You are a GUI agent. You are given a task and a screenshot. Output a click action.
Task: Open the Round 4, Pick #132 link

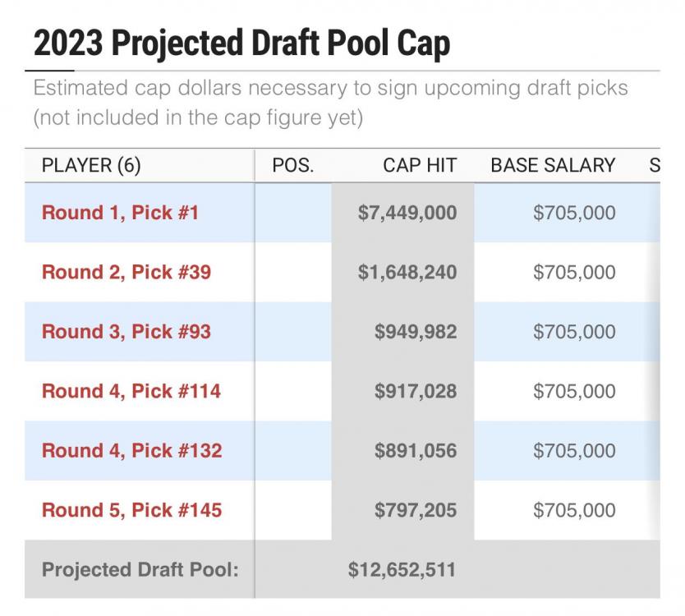point(131,450)
